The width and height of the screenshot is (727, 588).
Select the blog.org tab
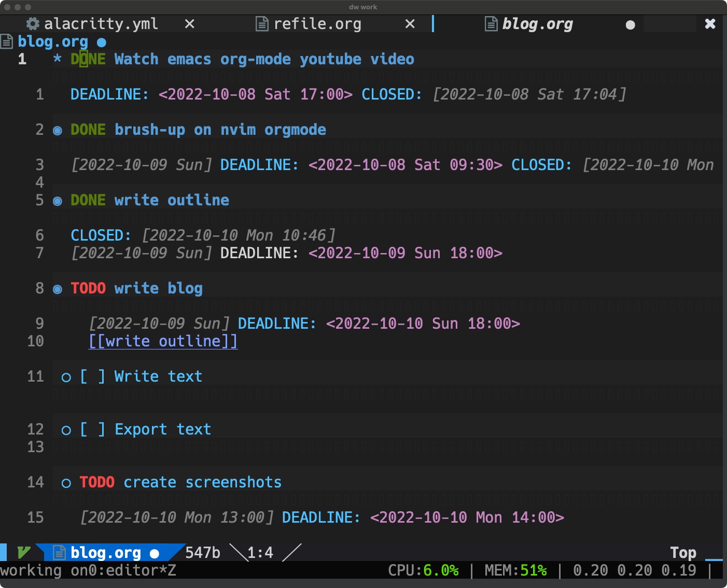pos(537,24)
